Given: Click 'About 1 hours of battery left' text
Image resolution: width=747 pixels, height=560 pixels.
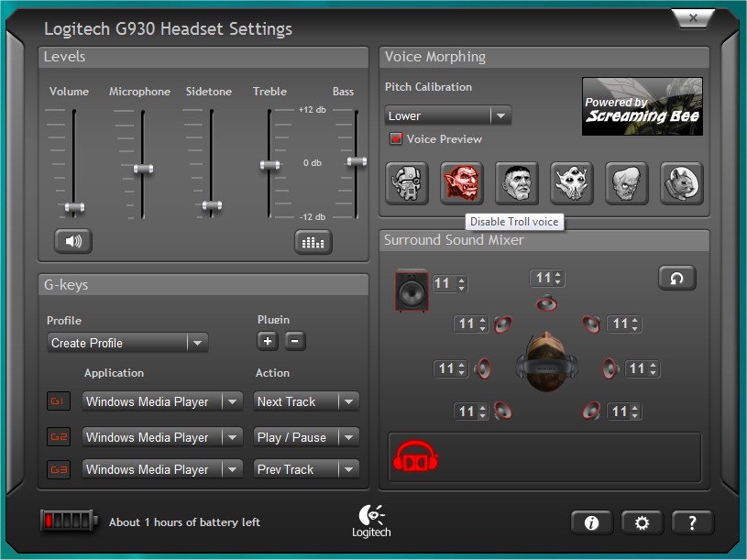Looking at the screenshot, I should point(184,522).
